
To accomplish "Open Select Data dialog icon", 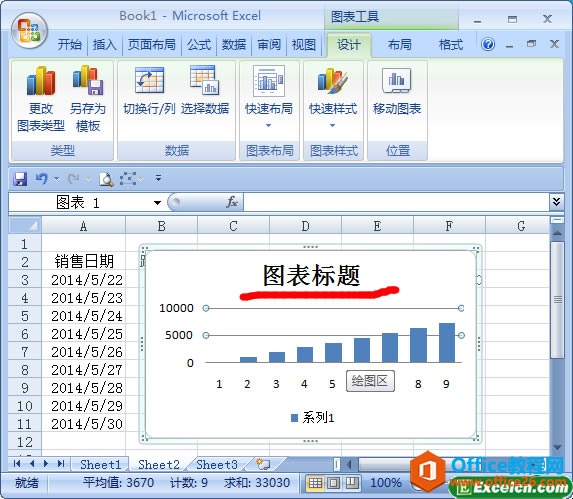I will 205,80.
